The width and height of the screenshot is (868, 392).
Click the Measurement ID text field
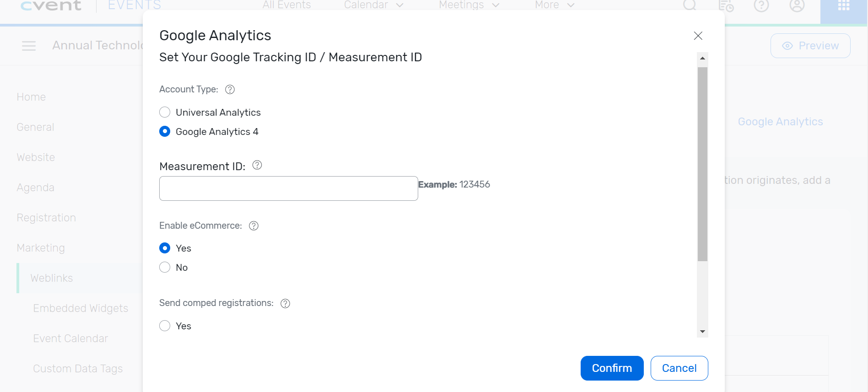point(288,188)
